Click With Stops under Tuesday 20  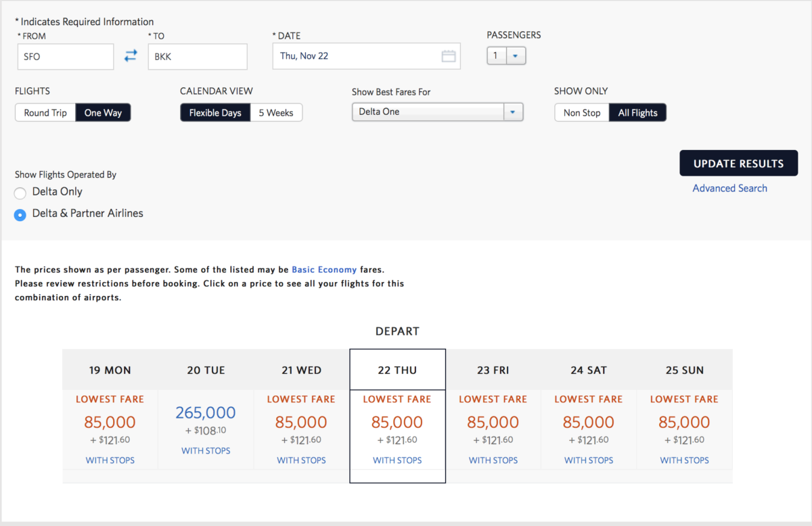coord(206,451)
